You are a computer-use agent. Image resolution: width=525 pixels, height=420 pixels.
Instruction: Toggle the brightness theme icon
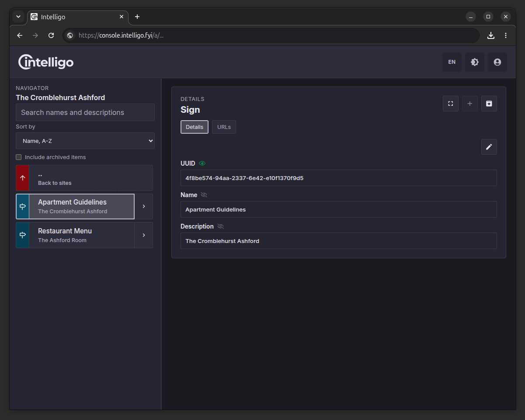click(x=475, y=62)
